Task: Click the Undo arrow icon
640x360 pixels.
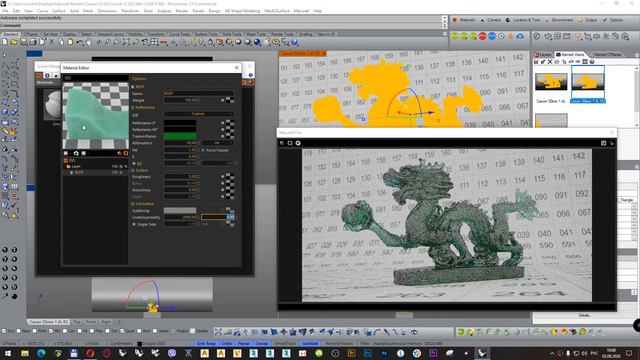Action: [80, 42]
